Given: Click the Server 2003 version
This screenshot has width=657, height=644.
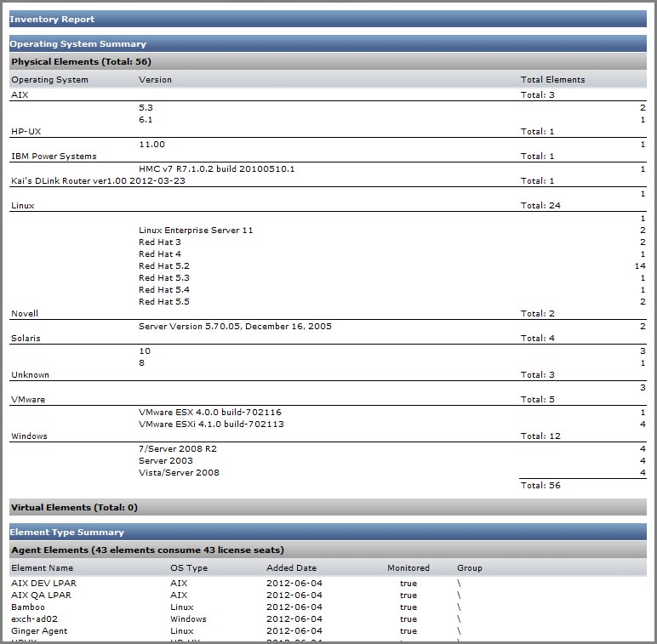Looking at the screenshot, I should pyautogui.click(x=166, y=461).
